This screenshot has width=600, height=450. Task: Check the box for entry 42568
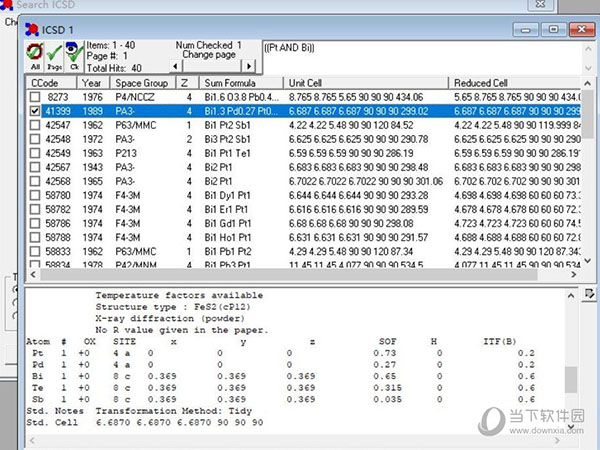(x=35, y=181)
